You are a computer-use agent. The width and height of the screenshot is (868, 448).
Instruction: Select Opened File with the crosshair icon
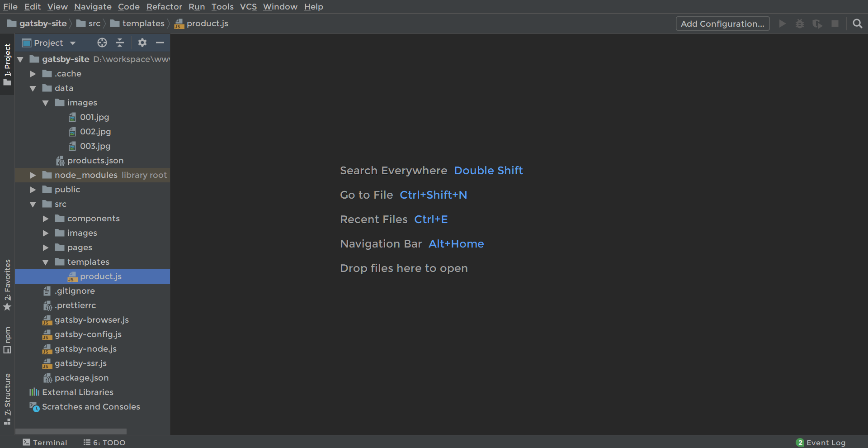click(x=102, y=43)
